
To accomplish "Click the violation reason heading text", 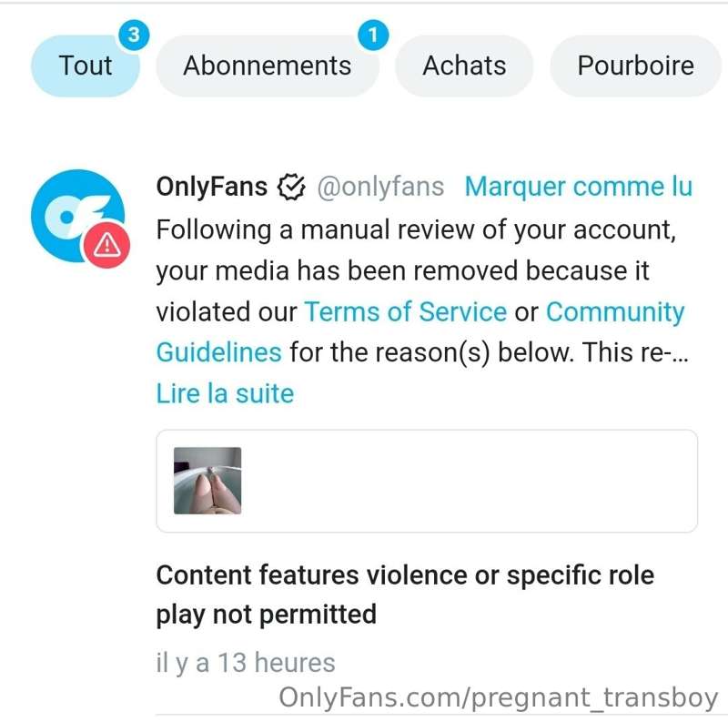I will pos(405,595).
